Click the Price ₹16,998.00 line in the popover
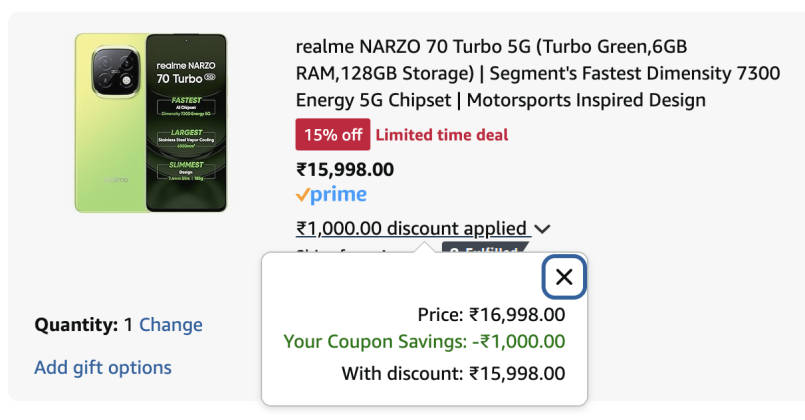 491,315
